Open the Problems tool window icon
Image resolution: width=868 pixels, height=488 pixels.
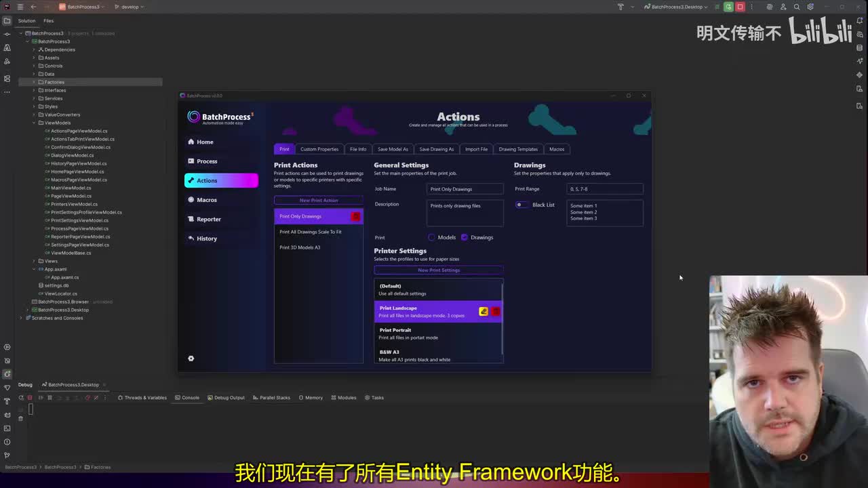tap(7, 442)
